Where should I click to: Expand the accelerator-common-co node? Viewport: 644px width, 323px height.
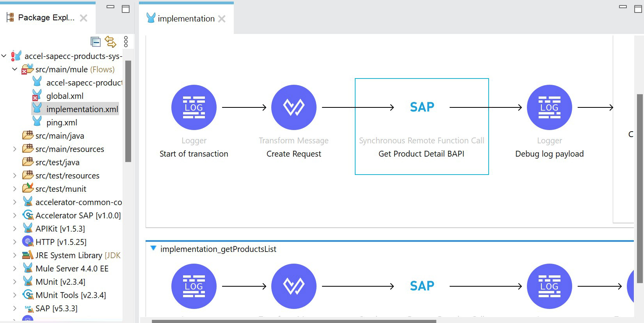15,202
